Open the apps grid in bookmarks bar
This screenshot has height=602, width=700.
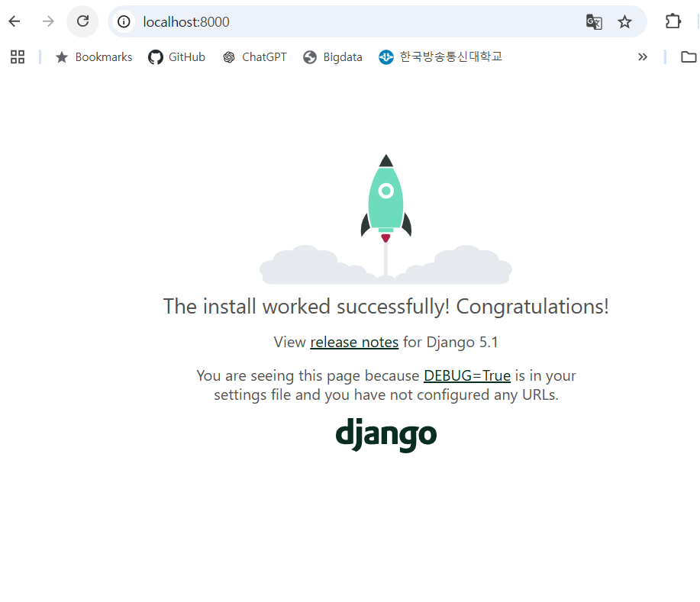click(18, 56)
